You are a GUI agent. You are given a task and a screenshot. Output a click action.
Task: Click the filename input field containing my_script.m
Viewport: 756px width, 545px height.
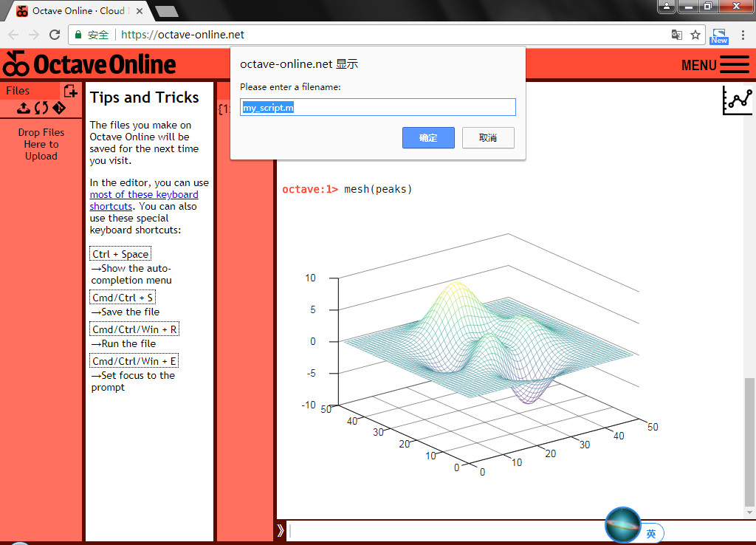tap(378, 107)
